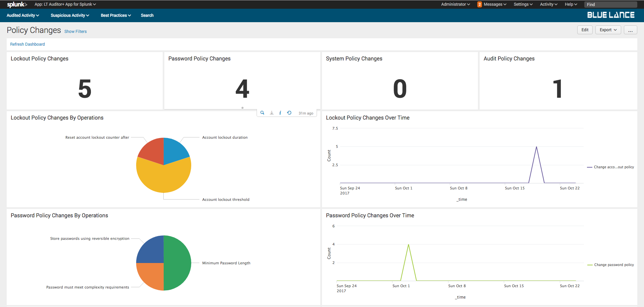View panel details using the info icon
Screen dimensions: 644x307
(280, 113)
